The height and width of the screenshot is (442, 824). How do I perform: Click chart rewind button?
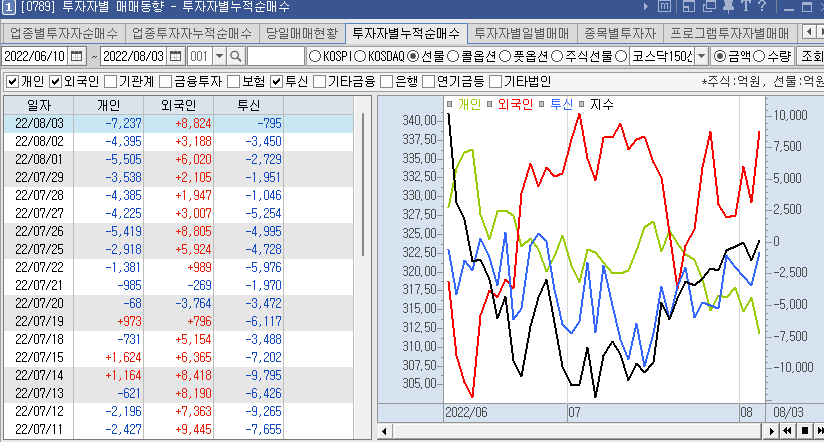point(787,431)
